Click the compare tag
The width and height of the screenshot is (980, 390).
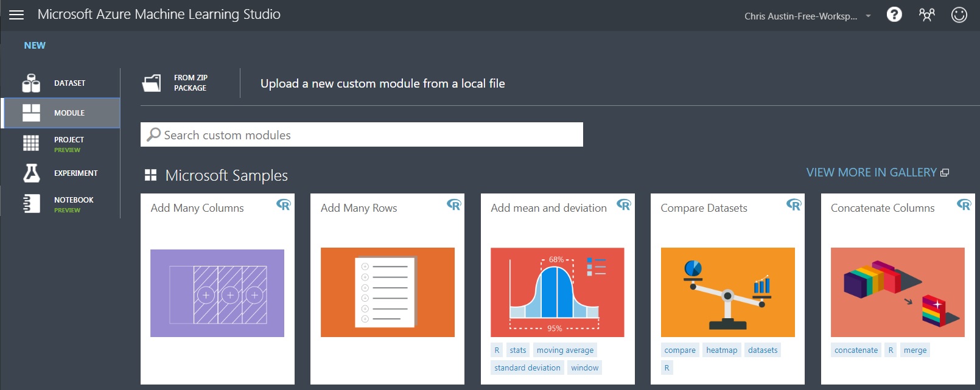680,350
